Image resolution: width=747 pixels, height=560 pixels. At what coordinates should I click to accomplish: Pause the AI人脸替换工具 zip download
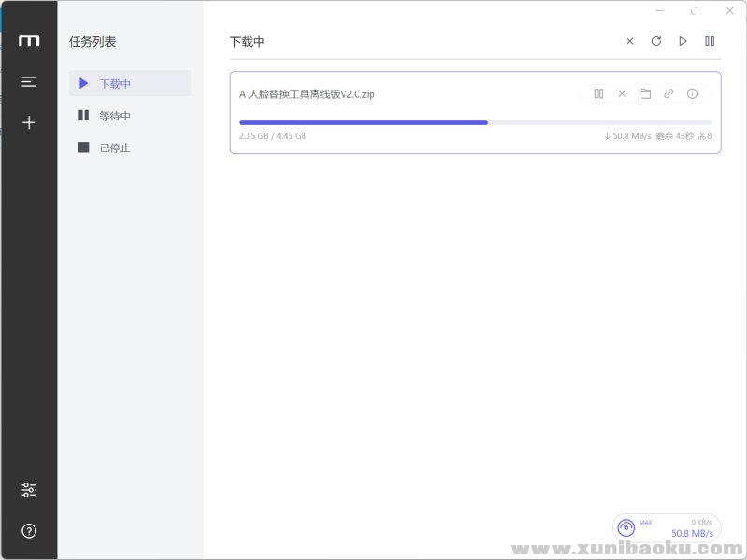(x=599, y=93)
